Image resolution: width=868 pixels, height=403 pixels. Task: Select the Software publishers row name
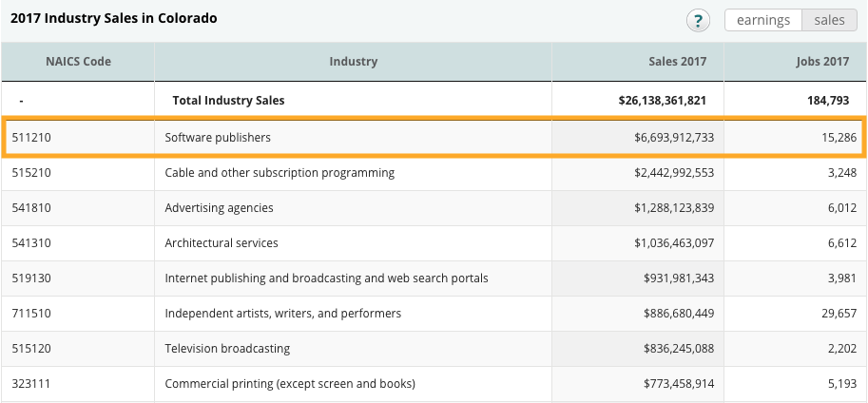pyautogui.click(x=218, y=137)
